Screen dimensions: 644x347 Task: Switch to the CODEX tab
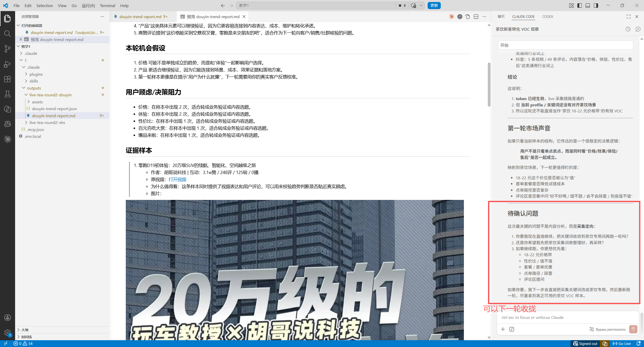point(547,17)
